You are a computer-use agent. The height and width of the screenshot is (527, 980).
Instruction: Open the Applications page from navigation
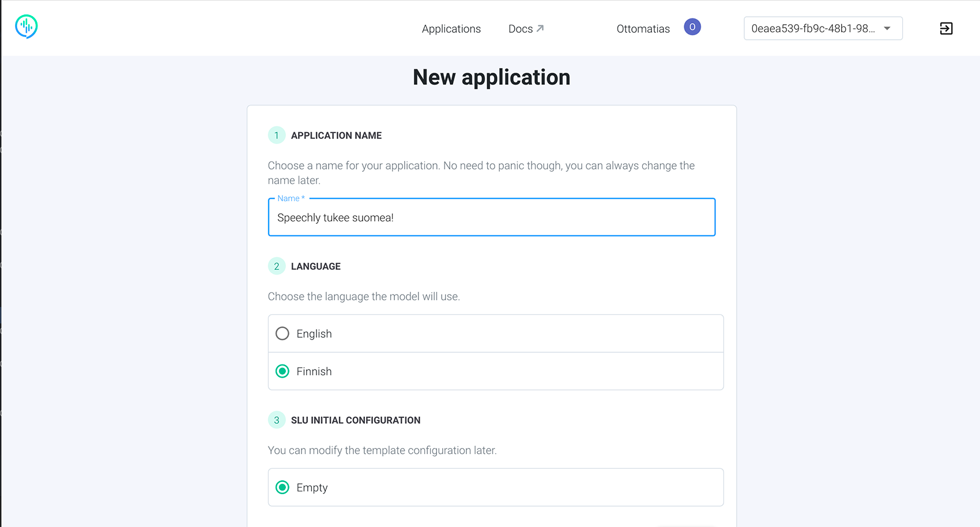(451, 29)
